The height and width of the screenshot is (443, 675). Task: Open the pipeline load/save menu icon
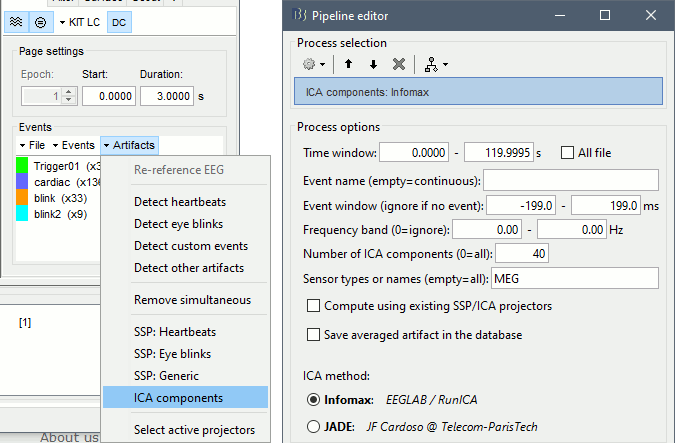click(435, 64)
